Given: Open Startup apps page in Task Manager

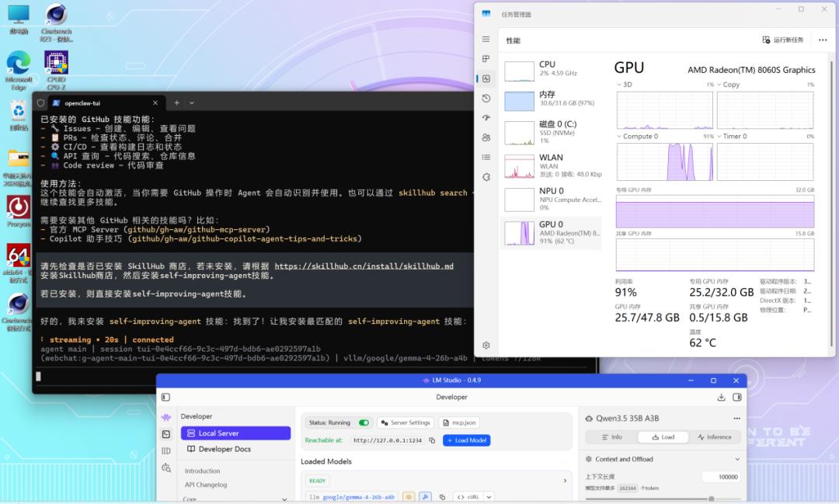Looking at the screenshot, I should tap(486, 118).
